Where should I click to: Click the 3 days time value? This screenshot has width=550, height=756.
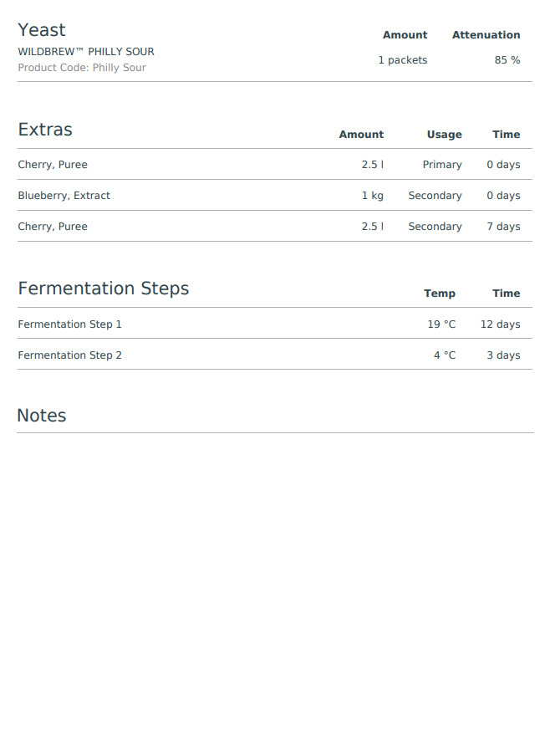pyautogui.click(x=503, y=355)
